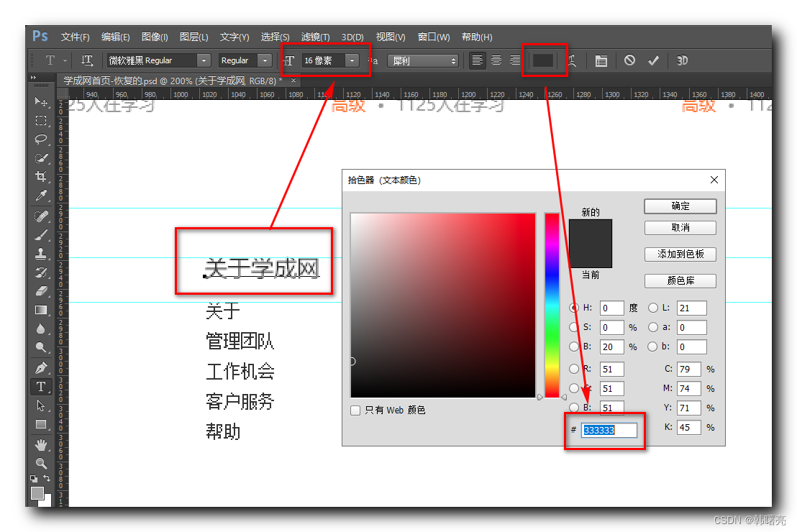Select the Eyedropper tool
The image size is (797, 532).
41,196
